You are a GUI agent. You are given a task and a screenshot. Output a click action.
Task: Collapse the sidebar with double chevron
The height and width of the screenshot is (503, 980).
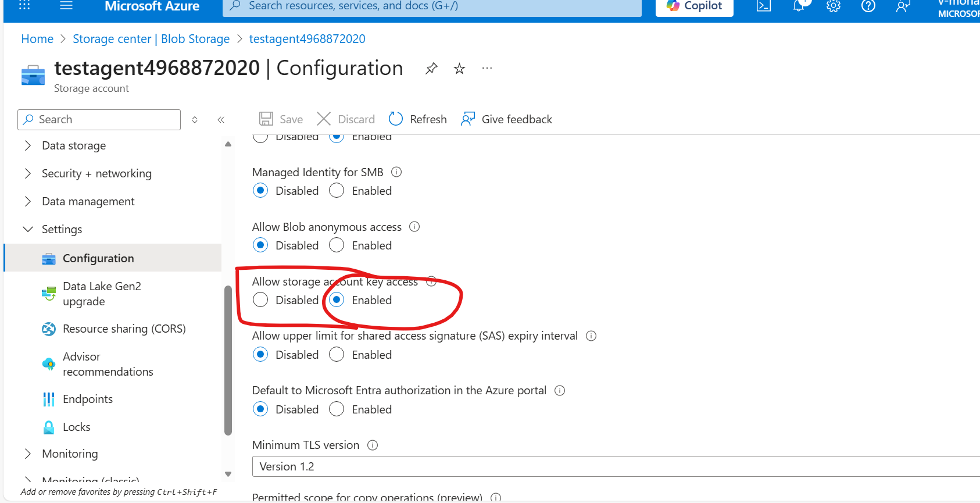(221, 120)
